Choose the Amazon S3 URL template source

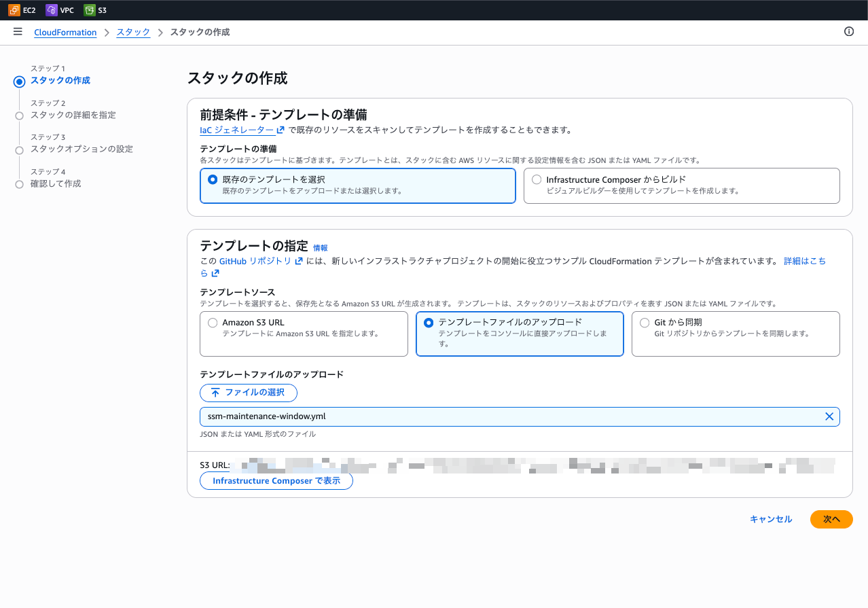click(213, 323)
